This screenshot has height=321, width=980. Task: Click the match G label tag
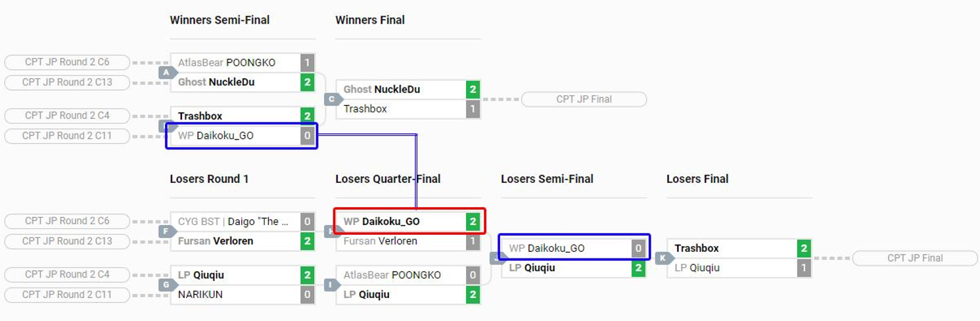pos(168,285)
